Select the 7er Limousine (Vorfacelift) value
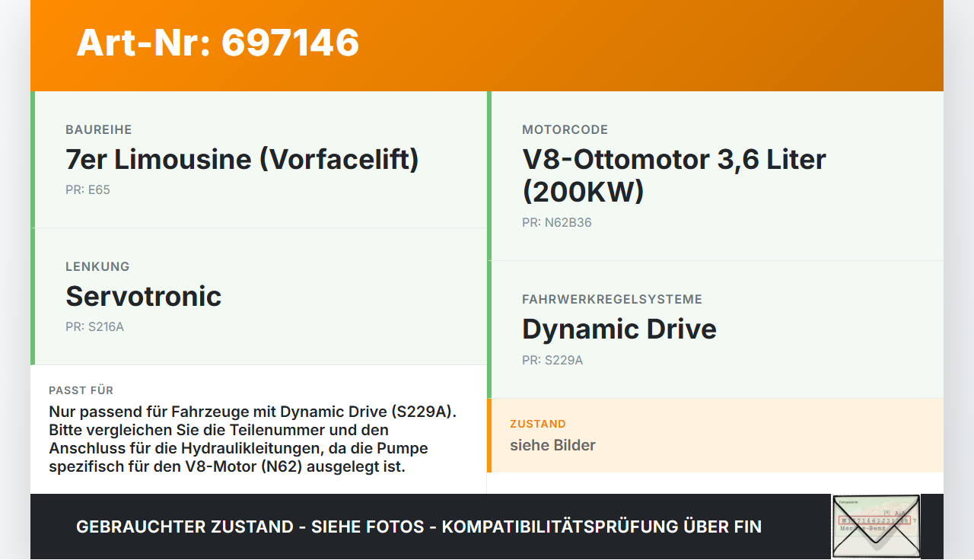The height and width of the screenshot is (560, 974). [242, 159]
